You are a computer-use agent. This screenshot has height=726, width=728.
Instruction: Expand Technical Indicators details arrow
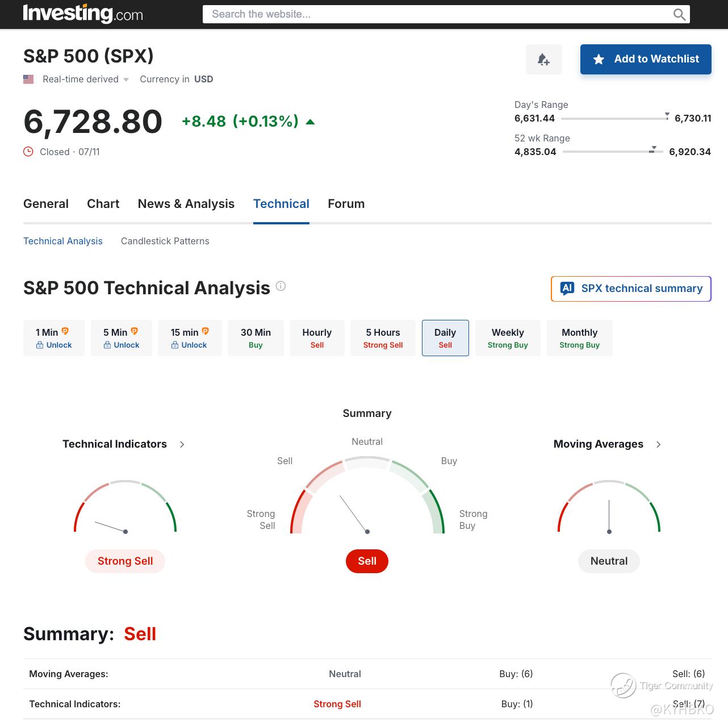click(182, 444)
